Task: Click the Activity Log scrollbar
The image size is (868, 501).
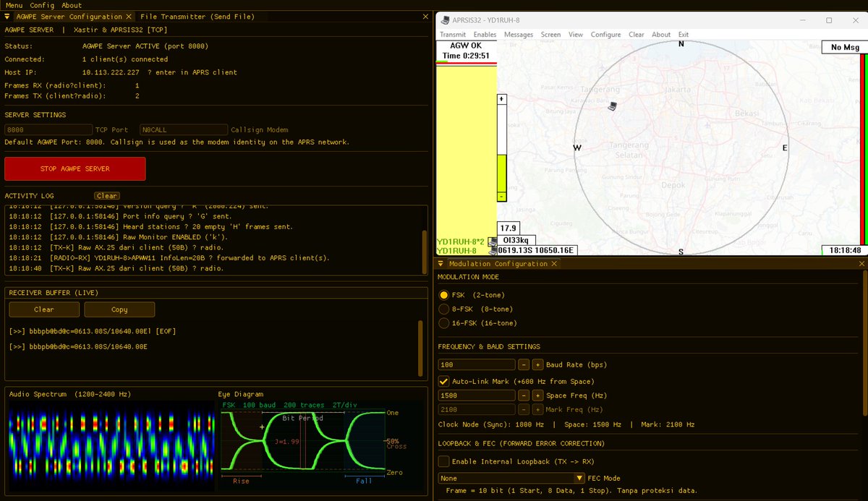Action: pyautogui.click(x=424, y=251)
